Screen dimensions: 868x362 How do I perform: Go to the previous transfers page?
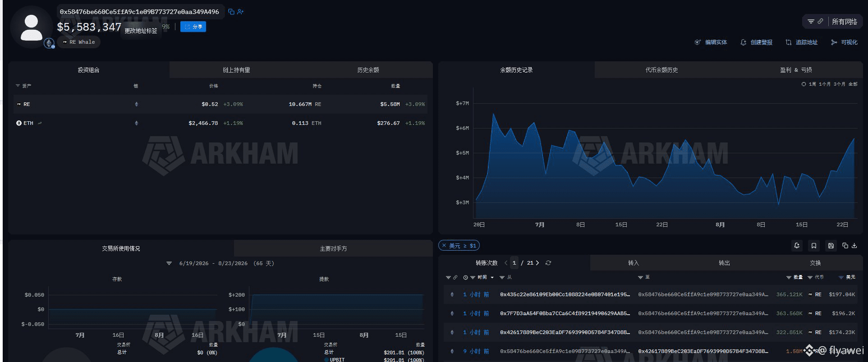506,263
